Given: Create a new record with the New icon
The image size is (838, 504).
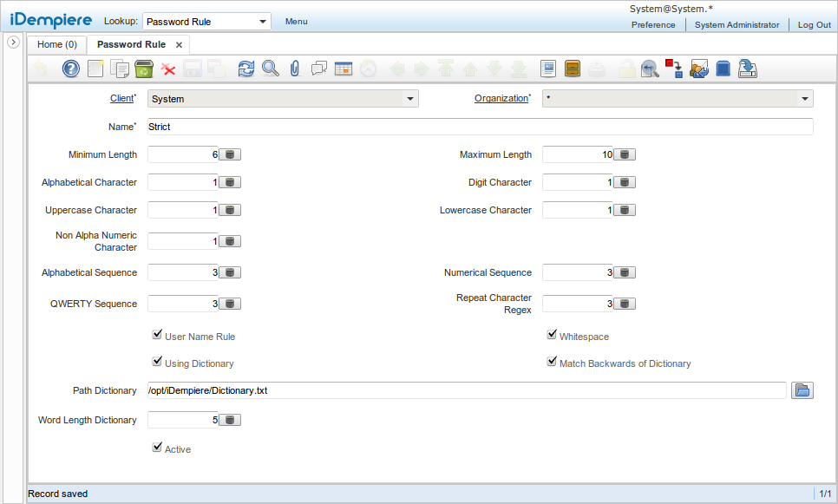Looking at the screenshot, I should click(95, 69).
